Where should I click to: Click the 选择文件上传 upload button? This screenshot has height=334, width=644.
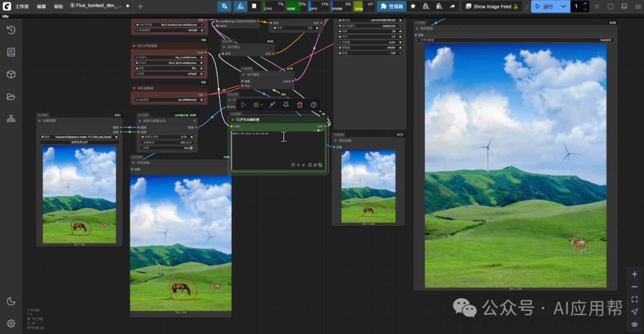(79, 142)
